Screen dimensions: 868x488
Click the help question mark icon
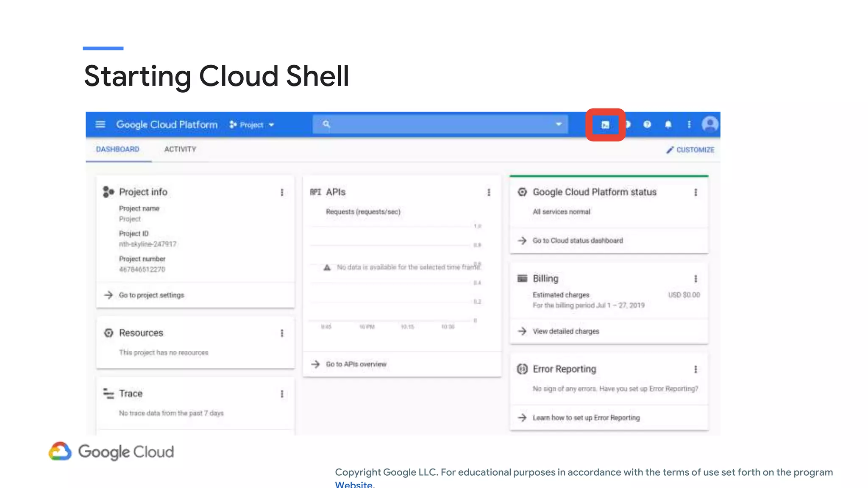(x=647, y=125)
